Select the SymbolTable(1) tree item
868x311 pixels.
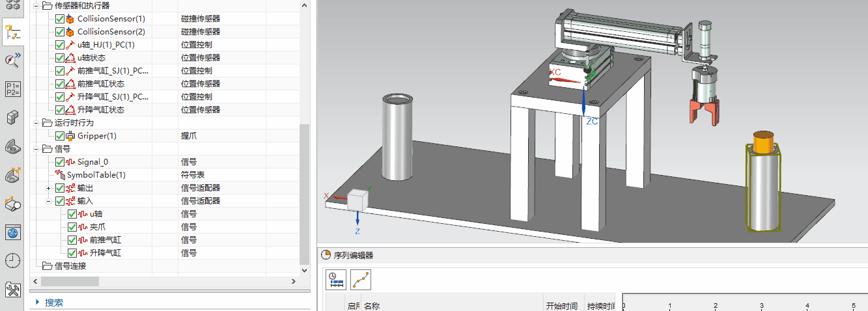[96, 175]
